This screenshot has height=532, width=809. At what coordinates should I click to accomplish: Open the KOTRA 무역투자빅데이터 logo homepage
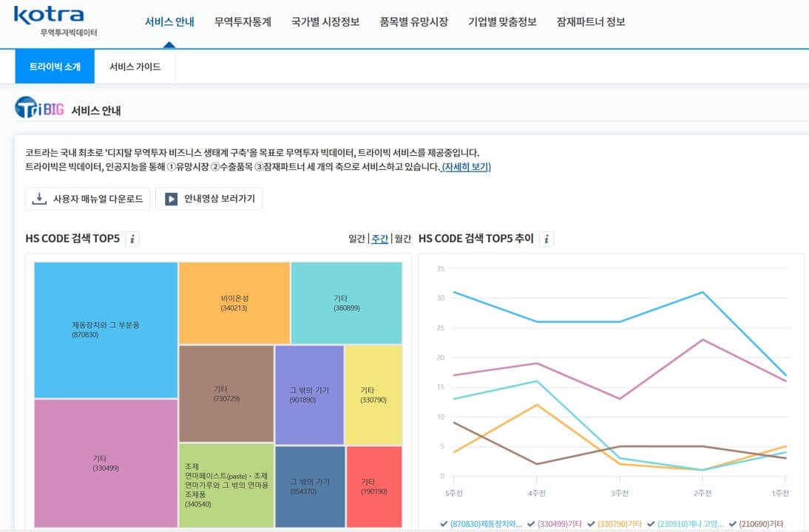[x=49, y=21]
